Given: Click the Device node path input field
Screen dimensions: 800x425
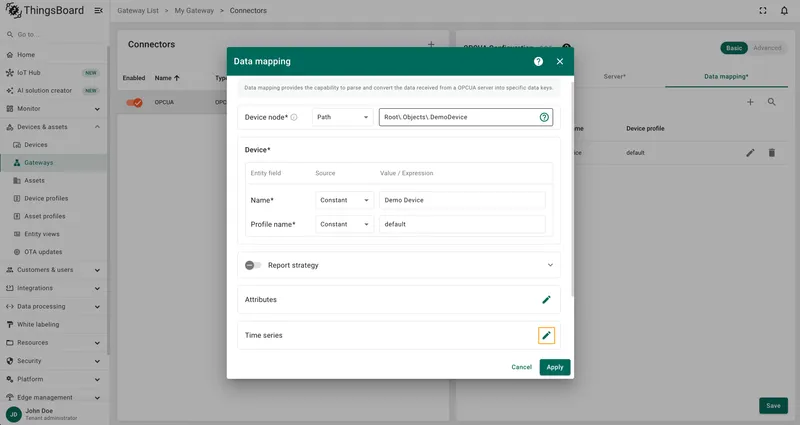Looking at the screenshot, I should point(459,117).
